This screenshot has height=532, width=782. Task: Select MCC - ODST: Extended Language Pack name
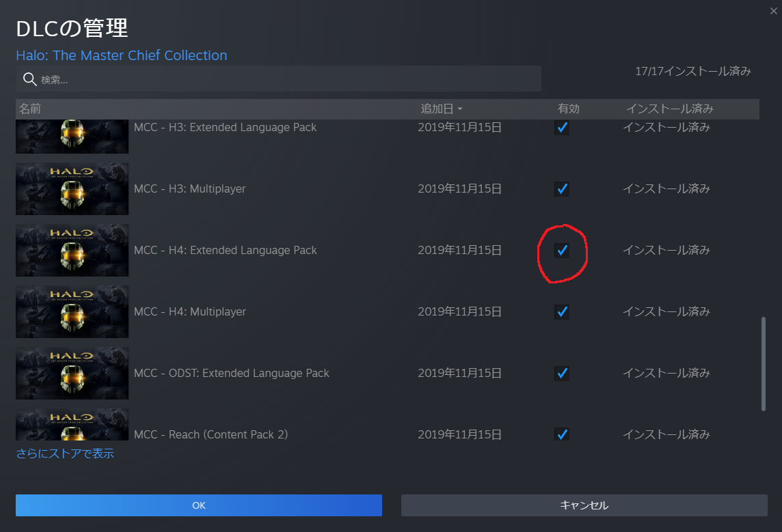[x=232, y=373]
